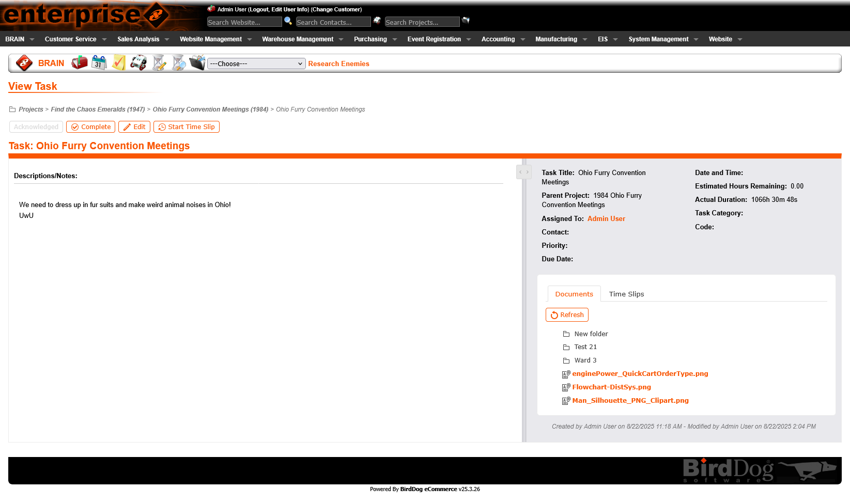
Task: Open the rolodex contacts icon
Action: [138, 62]
